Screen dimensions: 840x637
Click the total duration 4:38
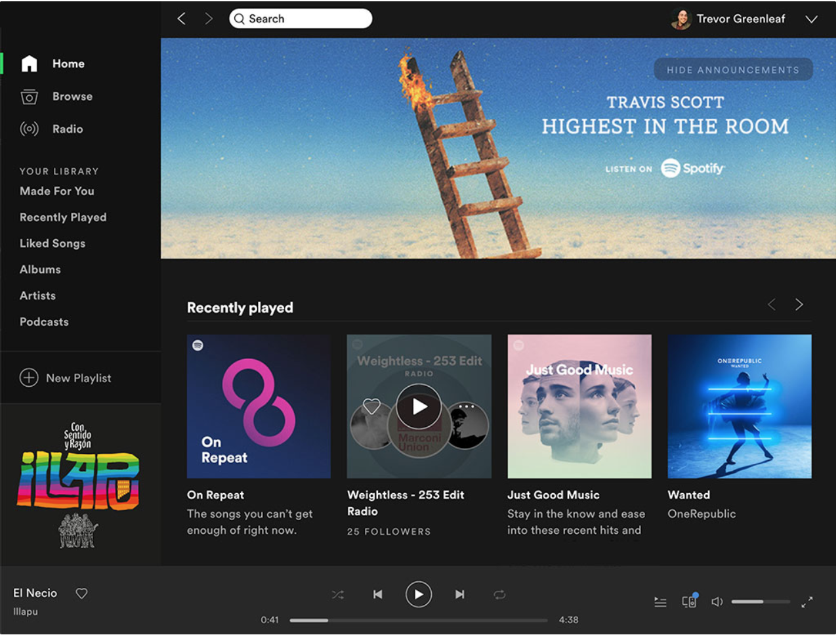(569, 620)
